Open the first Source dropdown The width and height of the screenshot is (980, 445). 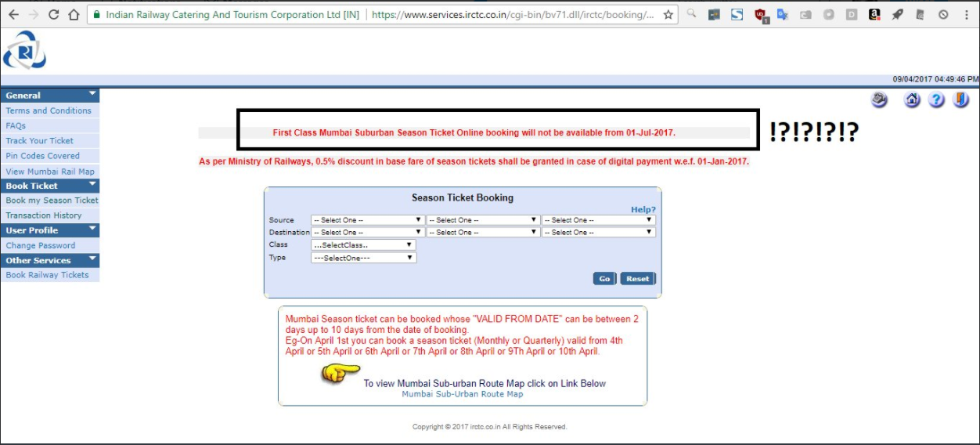pyautogui.click(x=367, y=220)
